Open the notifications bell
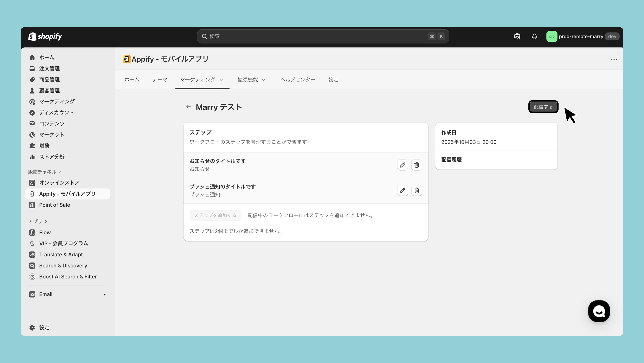 534,37
